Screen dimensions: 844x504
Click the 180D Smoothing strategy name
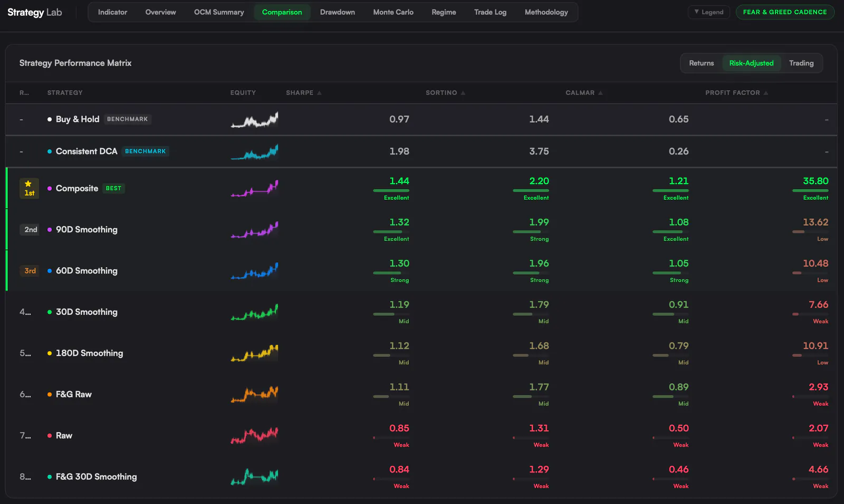[89, 353]
